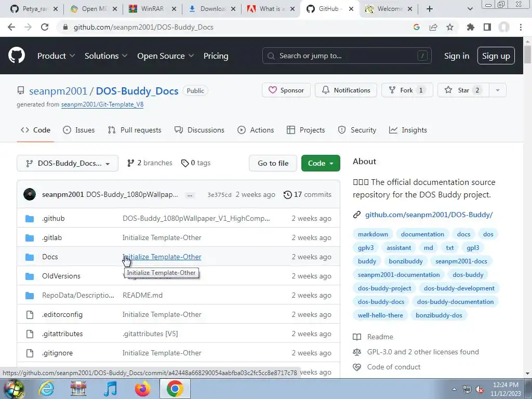Click seanpm2001's commit avatar image
Image resolution: width=532 pixels, height=399 pixels.
30,194
